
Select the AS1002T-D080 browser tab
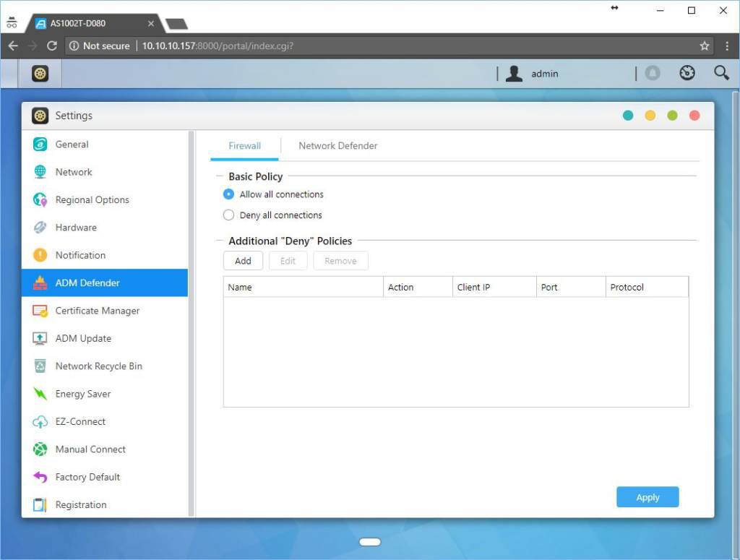pos(95,24)
